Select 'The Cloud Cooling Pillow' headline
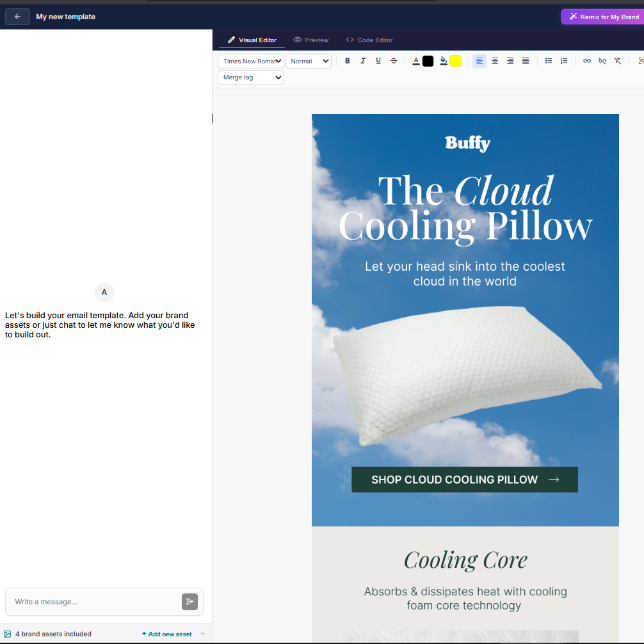The image size is (644, 644). [465, 209]
